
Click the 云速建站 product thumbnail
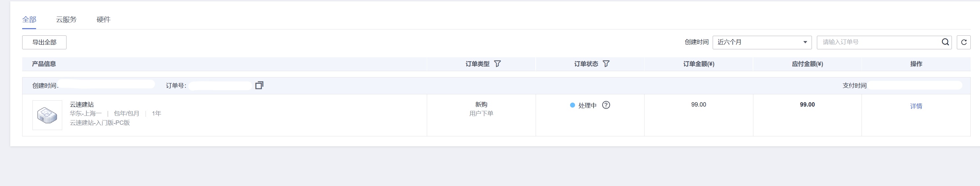point(47,115)
